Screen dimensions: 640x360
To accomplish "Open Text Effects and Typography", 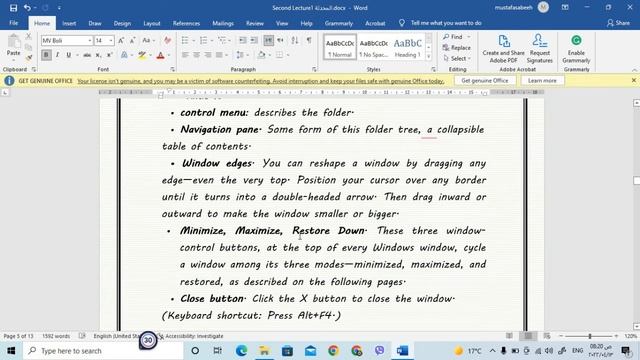I will coord(124,55).
